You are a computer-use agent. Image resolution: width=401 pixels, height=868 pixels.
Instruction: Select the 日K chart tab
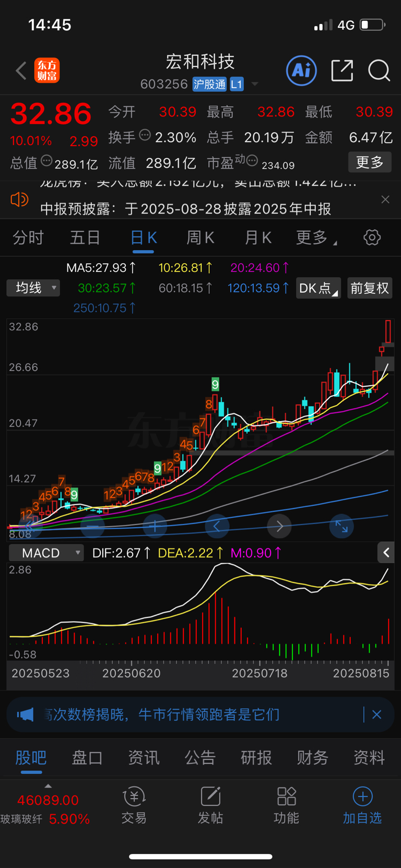coord(143,238)
